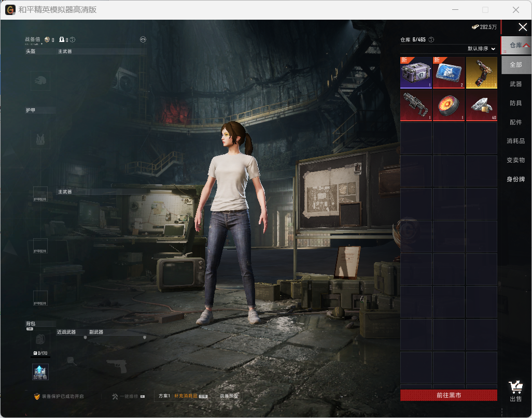This screenshot has width=532, height=418.
Task: Collapse the 仓库 section arrow
Action: pos(526,46)
